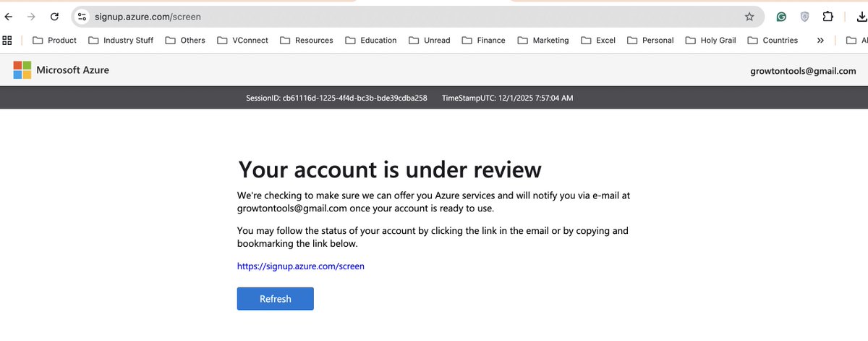This screenshot has width=868, height=341.
Task: Open the Holy Grail bookmarks folder
Action: [710, 41]
